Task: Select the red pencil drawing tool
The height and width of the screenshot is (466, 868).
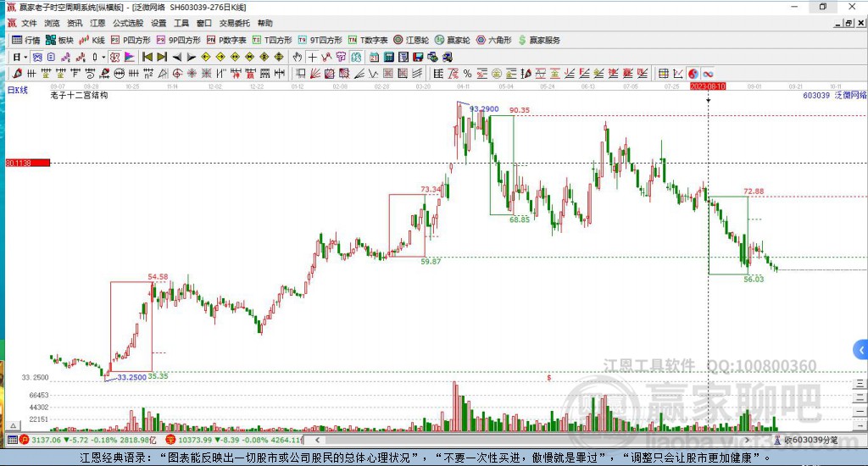Action: tap(17, 73)
